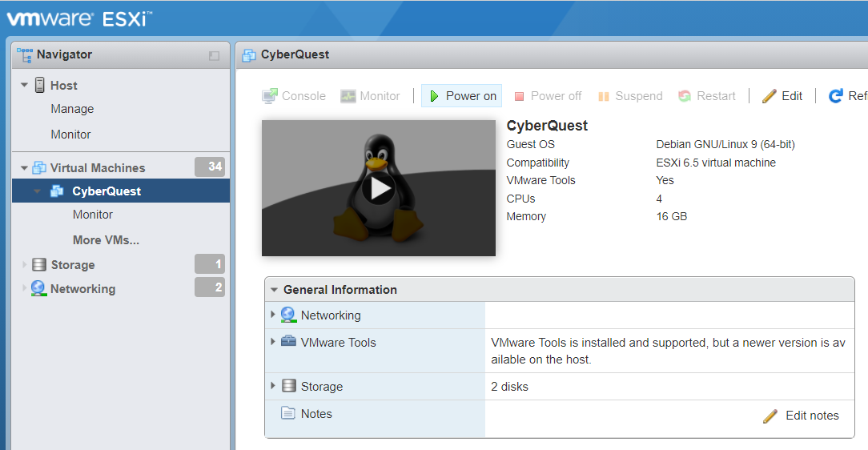The height and width of the screenshot is (450, 868).
Task: Click the green Power on play icon
Action: tap(435, 96)
